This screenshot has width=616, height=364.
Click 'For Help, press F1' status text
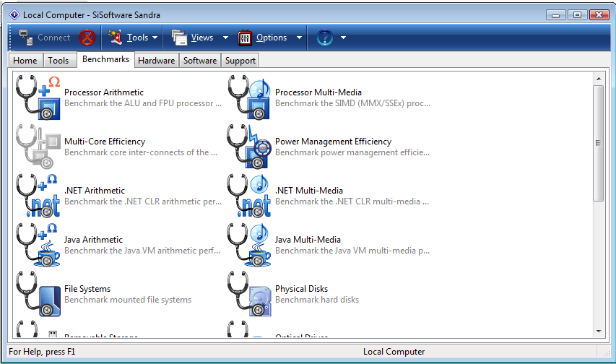42,352
